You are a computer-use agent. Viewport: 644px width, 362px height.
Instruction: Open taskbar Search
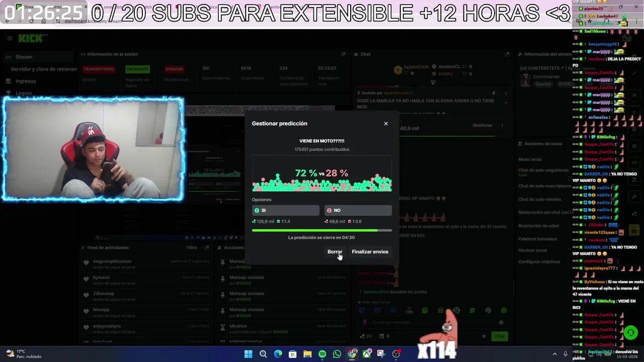[263, 354]
